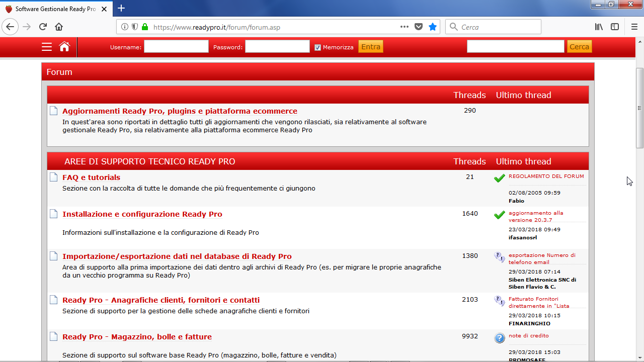Screen dimensions: 644x362
Task: Click thread count 1640
Action: (x=470, y=214)
